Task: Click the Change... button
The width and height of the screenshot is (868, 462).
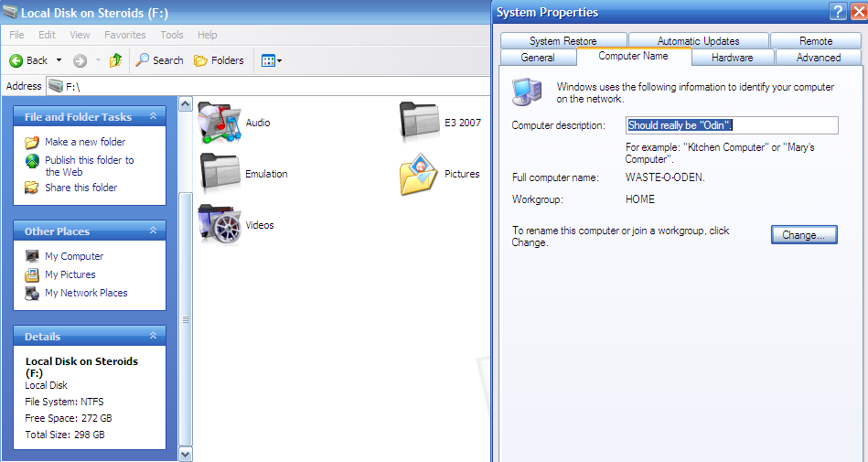Action: pos(804,235)
